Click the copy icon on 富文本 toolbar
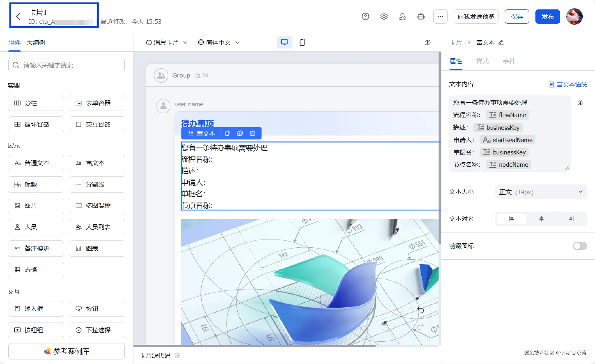The width and height of the screenshot is (595, 364). point(227,133)
